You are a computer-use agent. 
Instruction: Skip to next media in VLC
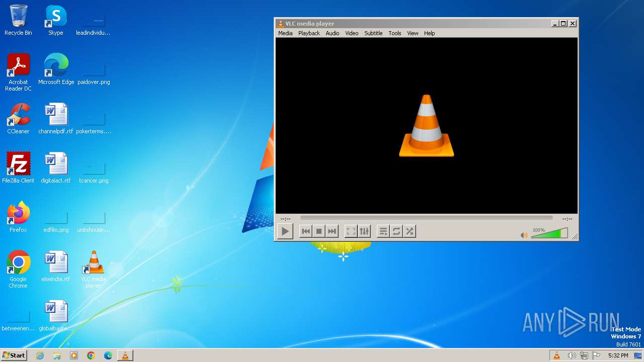click(332, 231)
